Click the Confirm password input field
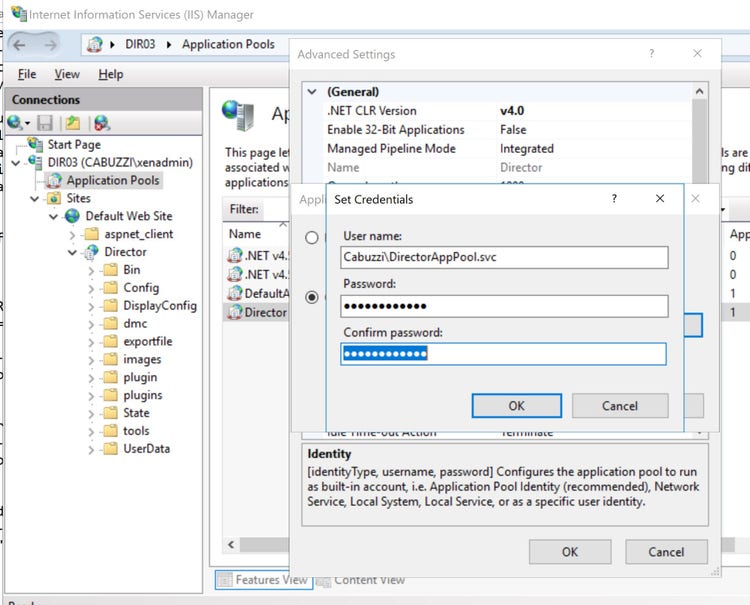The height and width of the screenshot is (605, 750). click(x=503, y=354)
